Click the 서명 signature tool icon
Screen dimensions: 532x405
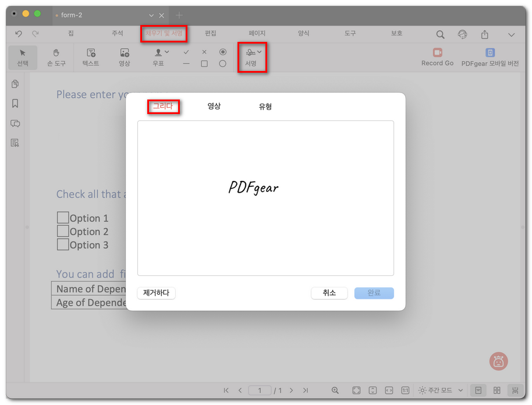pyautogui.click(x=250, y=52)
